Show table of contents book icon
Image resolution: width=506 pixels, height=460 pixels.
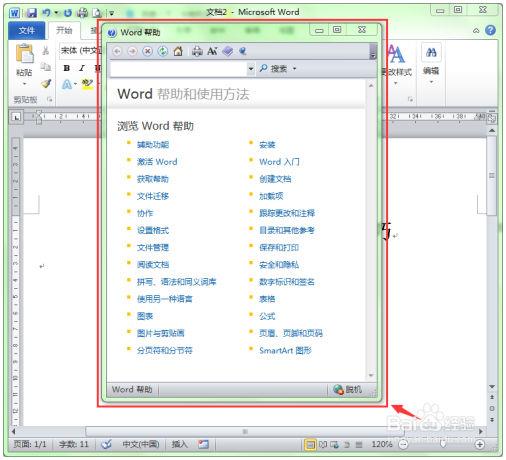pos(228,51)
